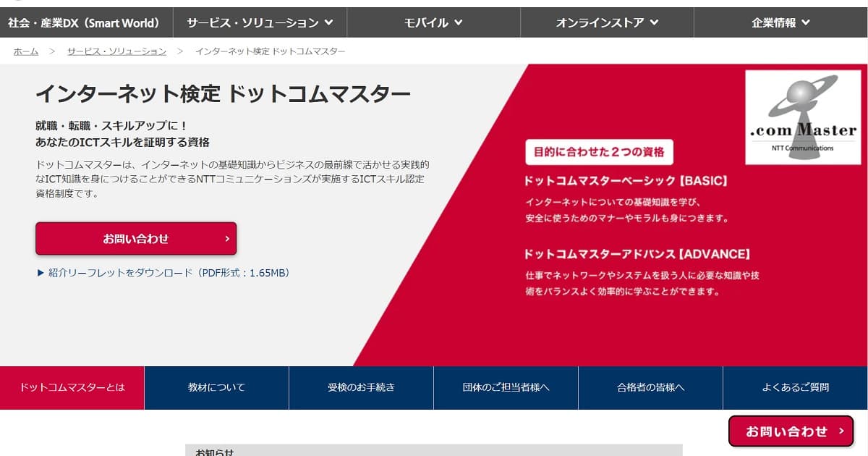Screen dimensions: 868x456
Task: Expand 企業情報 dropdown menu
Action: pyautogui.click(x=781, y=22)
